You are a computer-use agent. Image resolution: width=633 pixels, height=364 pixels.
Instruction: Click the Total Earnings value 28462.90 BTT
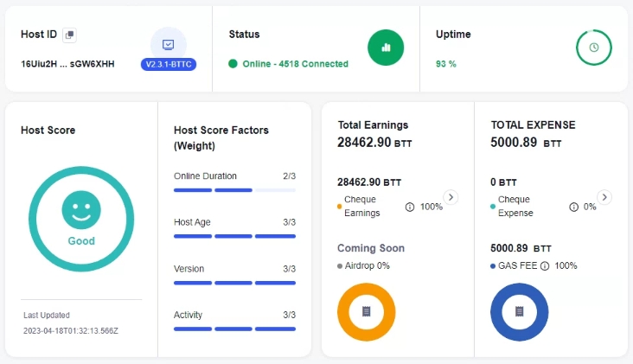(x=374, y=143)
